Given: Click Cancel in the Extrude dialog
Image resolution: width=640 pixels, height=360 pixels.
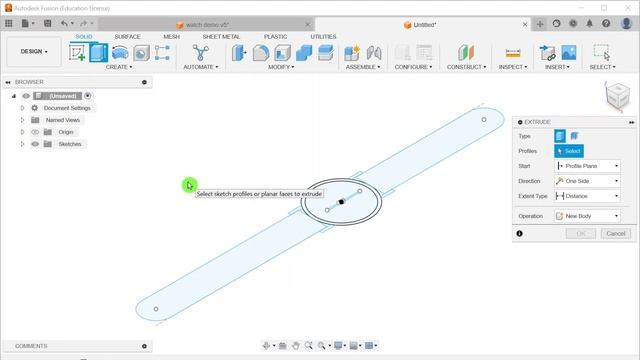Looking at the screenshot, I should coord(616,233).
